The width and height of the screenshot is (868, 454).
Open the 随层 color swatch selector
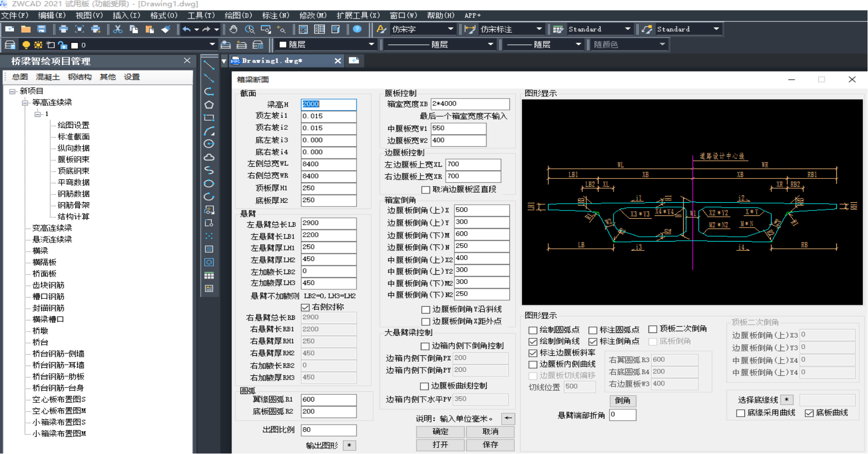pos(326,45)
